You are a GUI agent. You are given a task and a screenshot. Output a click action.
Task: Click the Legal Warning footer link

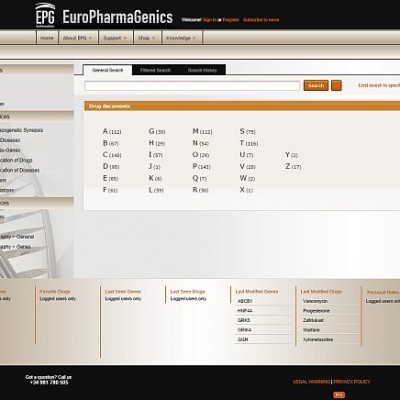[x=311, y=382]
